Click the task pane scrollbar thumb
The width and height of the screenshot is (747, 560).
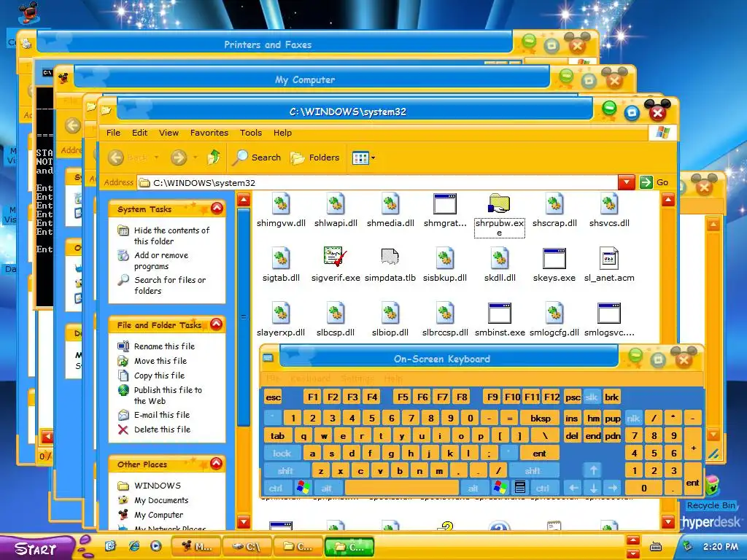pos(244,317)
